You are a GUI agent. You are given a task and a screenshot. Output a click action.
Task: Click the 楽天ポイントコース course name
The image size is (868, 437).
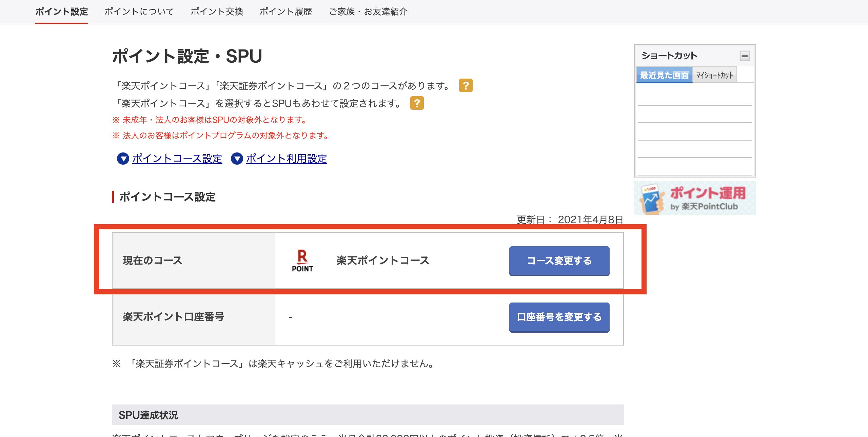[x=383, y=261]
